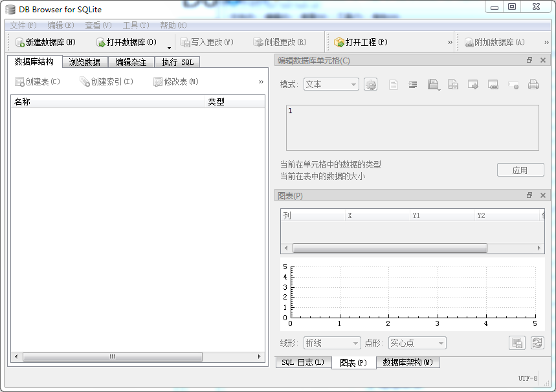Screen dimensions: 556x392
Task: Click the window-with-chain-link icon in cell editor
Action: [x=493, y=85]
